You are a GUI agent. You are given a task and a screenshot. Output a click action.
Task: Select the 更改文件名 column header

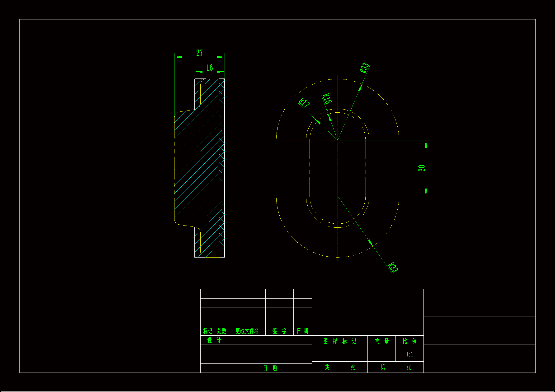[x=247, y=331]
